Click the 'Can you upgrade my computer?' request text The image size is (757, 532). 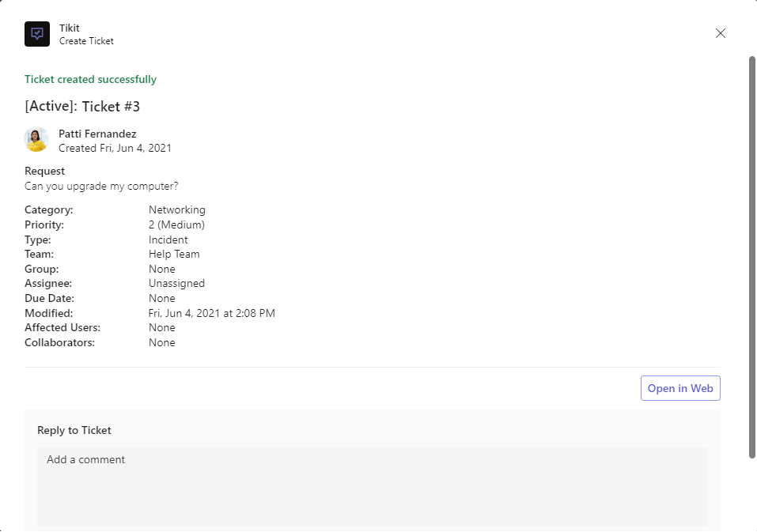pyautogui.click(x=101, y=186)
